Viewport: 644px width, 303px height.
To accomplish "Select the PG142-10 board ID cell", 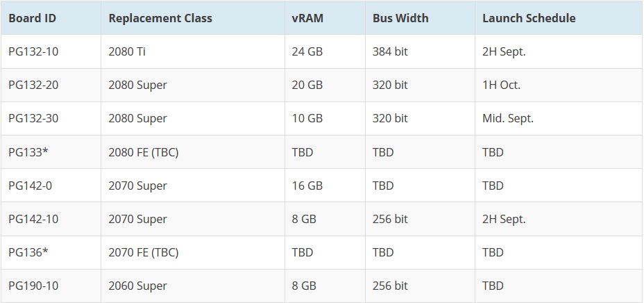I will click(33, 219).
